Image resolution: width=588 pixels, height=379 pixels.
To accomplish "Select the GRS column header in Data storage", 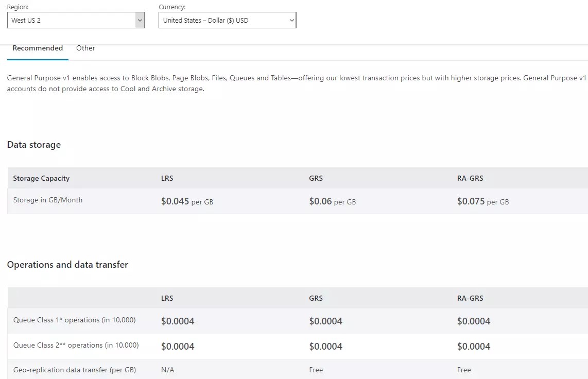I will pyautogui.click(x=316, y=178).
